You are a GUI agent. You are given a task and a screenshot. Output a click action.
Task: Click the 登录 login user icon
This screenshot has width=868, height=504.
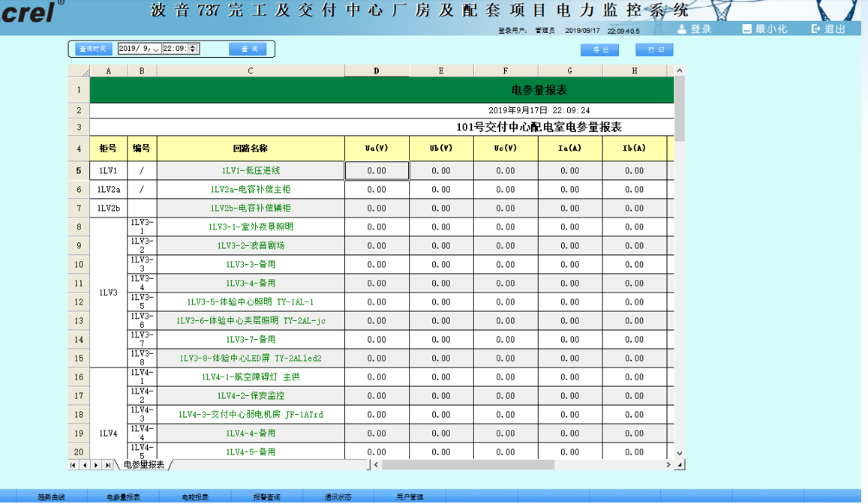[682, 29]
